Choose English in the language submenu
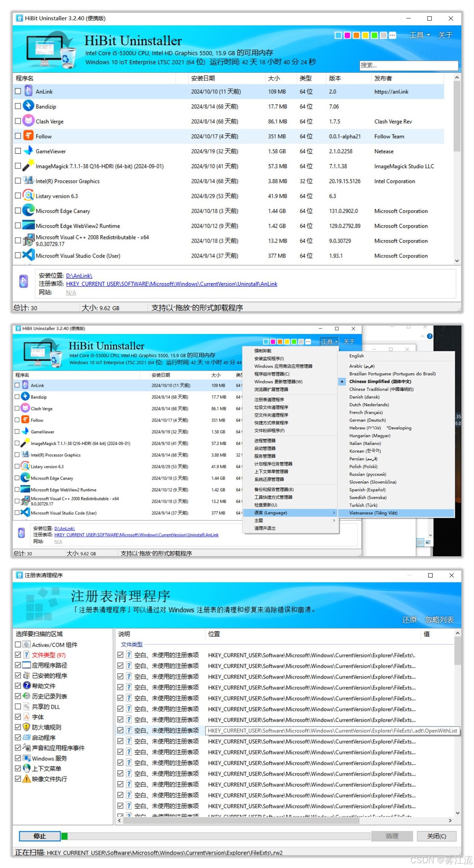Viewport: 474px width, 868px height. (x=356, y=356)
